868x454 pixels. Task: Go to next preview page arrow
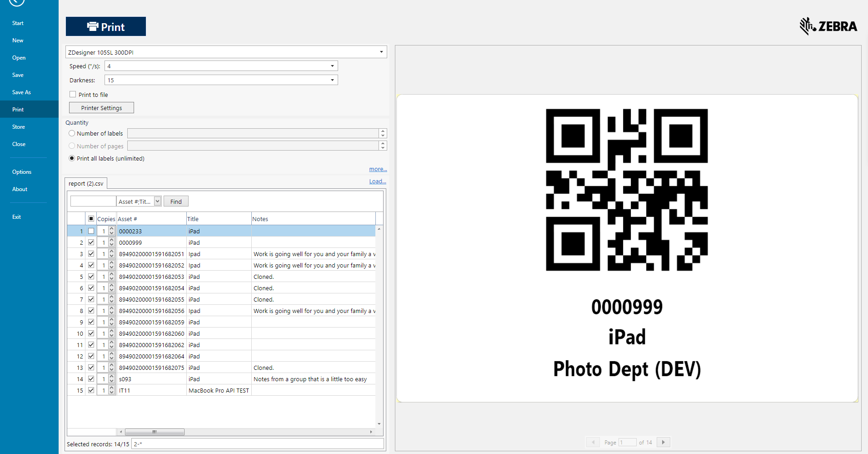tap(663, 442)
